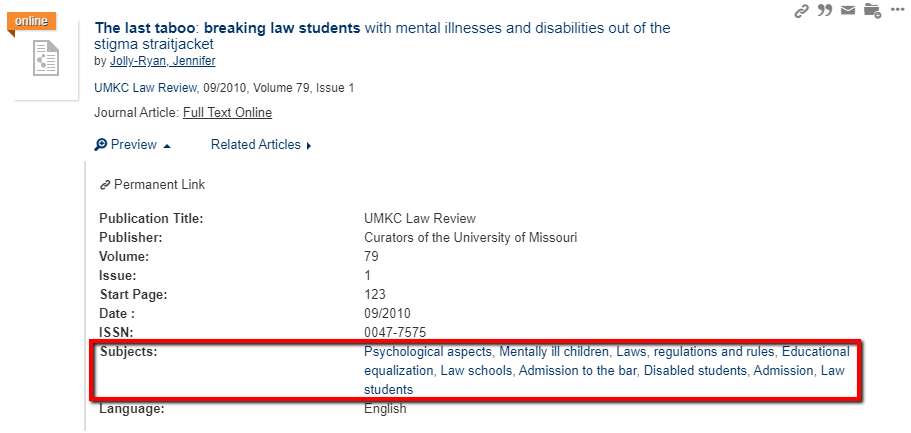Image resolution: width=911 pixels, height=433 pixels.
Task: Open Full Text Online link
Action: coord(227,113)
